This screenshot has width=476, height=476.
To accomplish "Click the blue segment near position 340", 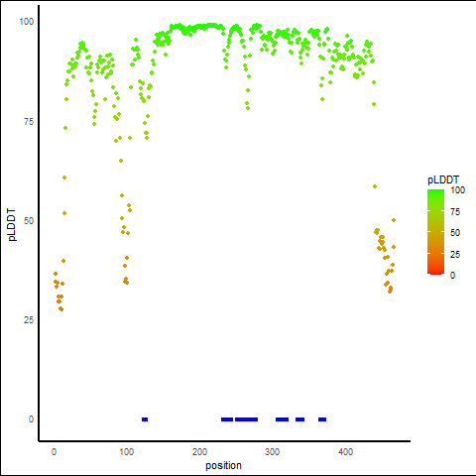I will pos(299,419).
